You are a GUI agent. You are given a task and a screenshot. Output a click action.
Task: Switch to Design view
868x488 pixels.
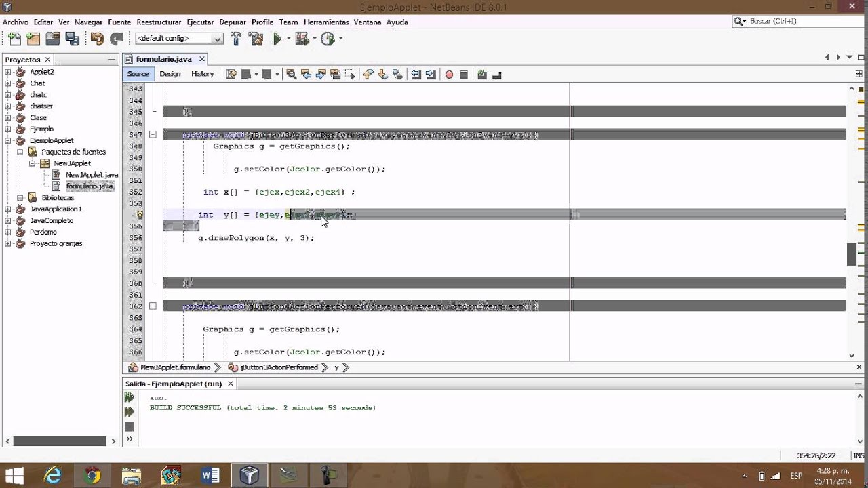(170, 74)
